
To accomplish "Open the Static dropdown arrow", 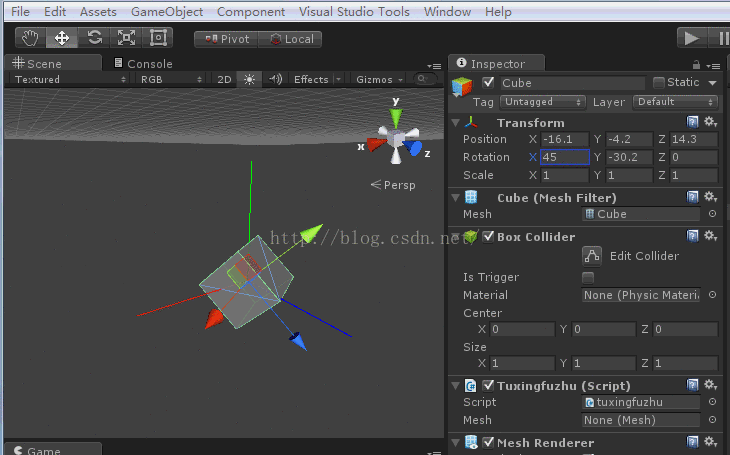I will [712, 83].
